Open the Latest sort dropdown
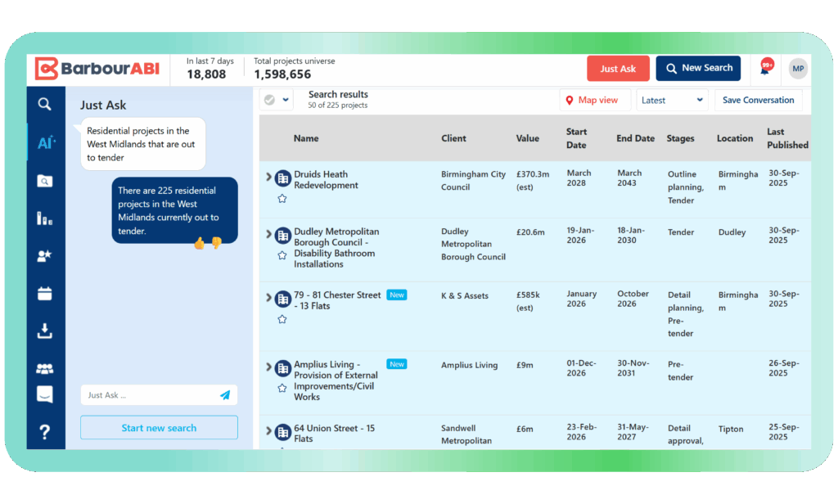 672,100
